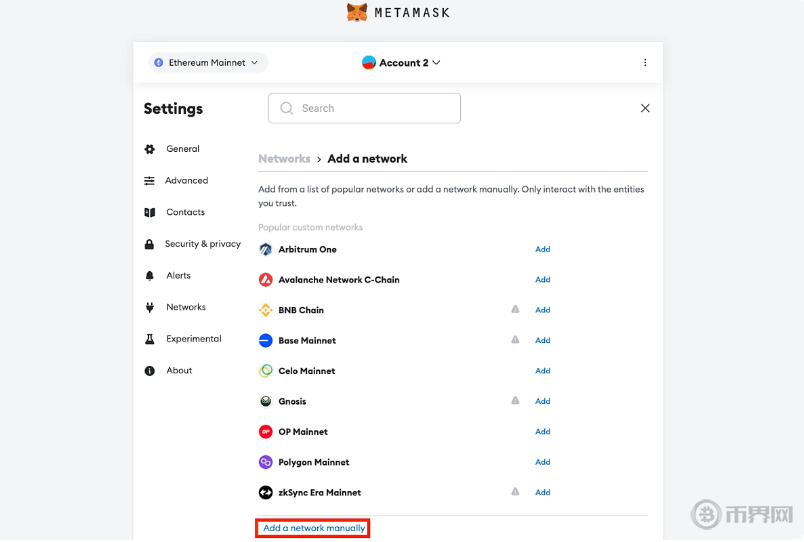Click the warning icon beside Gnosis
Image resolution: width=804 pixels, height=542 pixels.
pyautogui.click(x=515, y=401)
